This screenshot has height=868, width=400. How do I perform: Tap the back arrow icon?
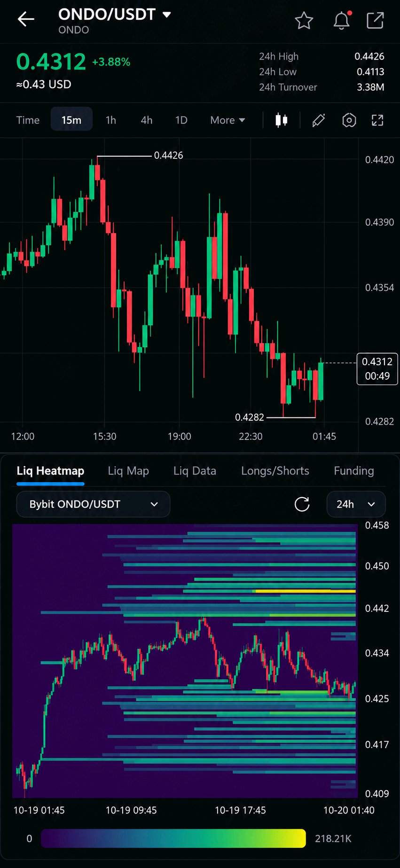pyautogui.click(x=26, y=19)
